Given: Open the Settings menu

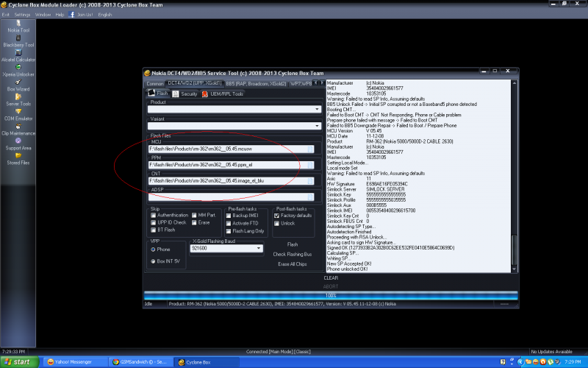Looking at the screenshot, I should pyautogui.click(x=22, y=14).
